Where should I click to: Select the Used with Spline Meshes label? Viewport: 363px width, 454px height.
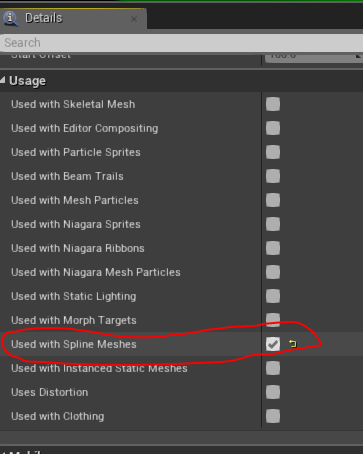[x=74, y=344]
